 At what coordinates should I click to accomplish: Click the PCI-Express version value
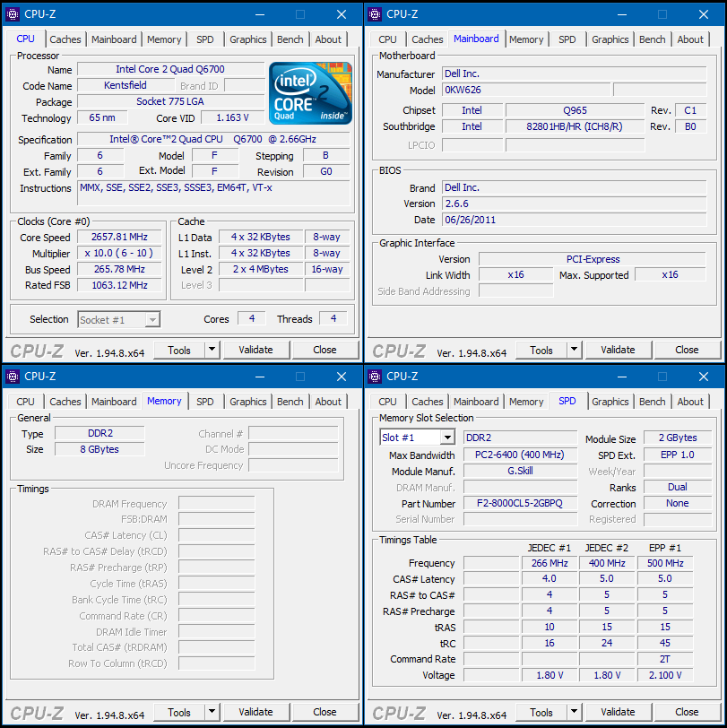pos(593,259)
